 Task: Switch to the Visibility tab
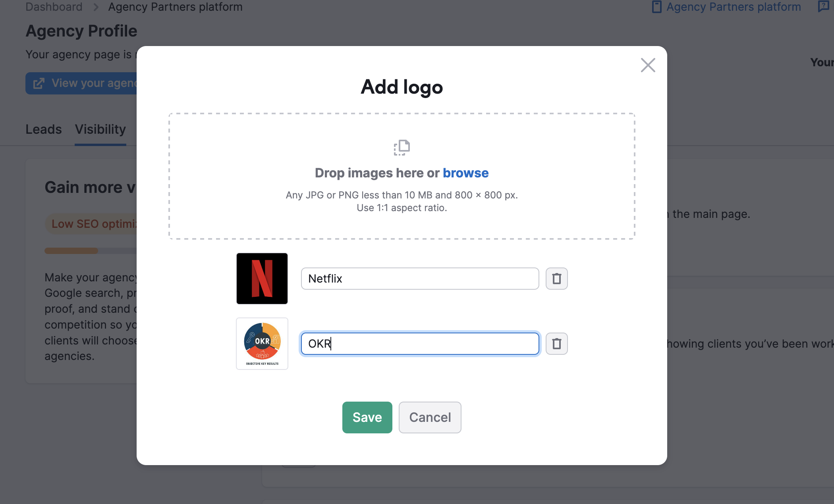[100, 129]
